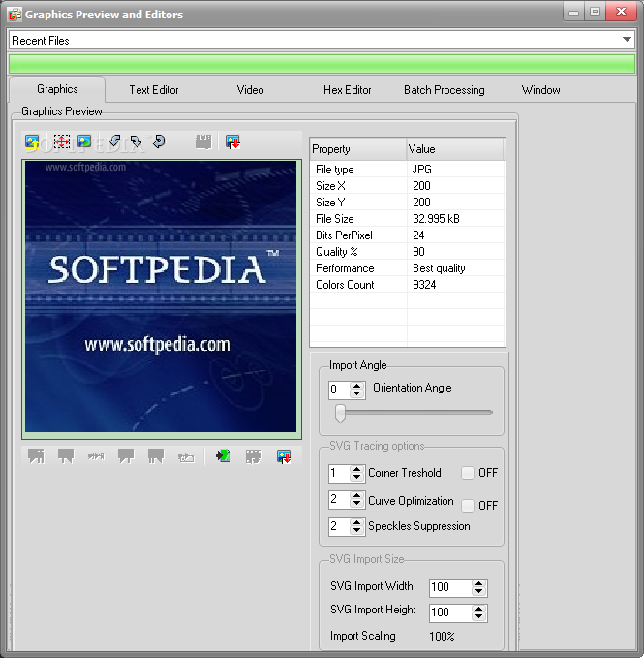Click the SVG Import Height field
Image resolution: width=644 pixels, height=658 pixels.
coord(451,613)
